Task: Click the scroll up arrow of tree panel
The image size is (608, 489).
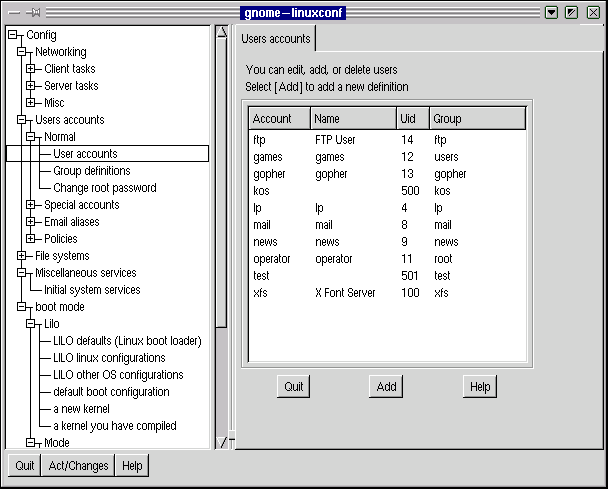Action: point(222,32)
